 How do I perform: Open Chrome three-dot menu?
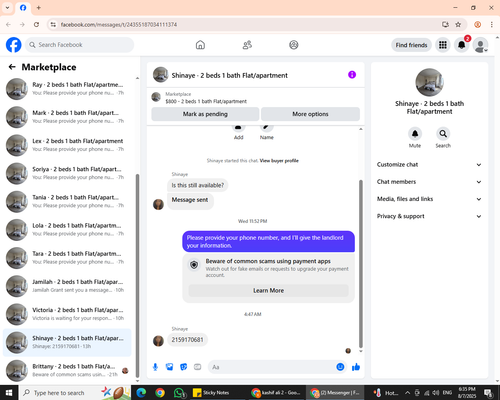click(x=492, y=24)
